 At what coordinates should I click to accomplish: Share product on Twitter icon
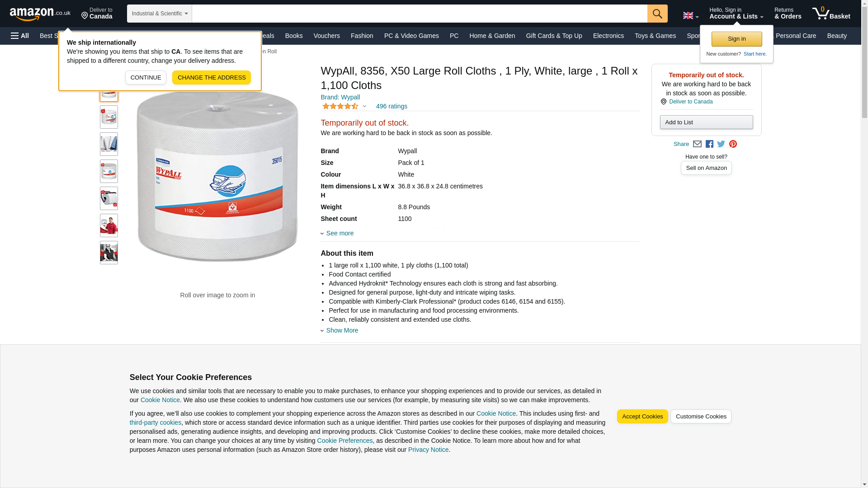(x=721, y=144)
